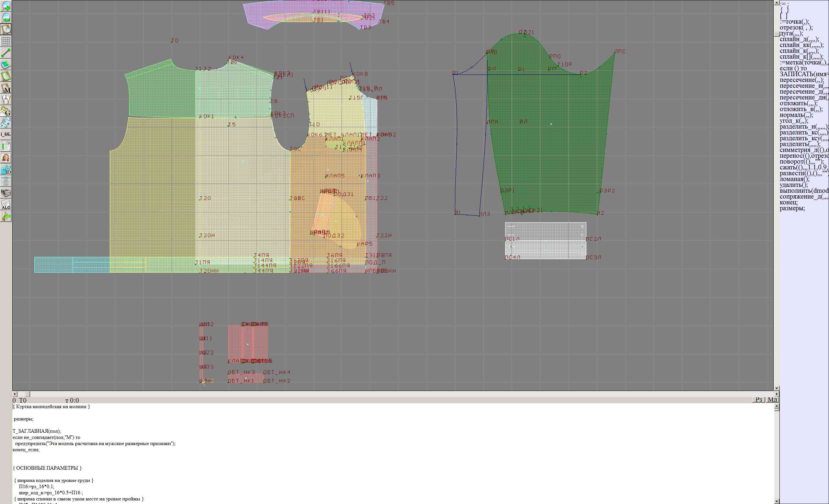
Task: Click the i_66 size button
Action: (6, 134)
